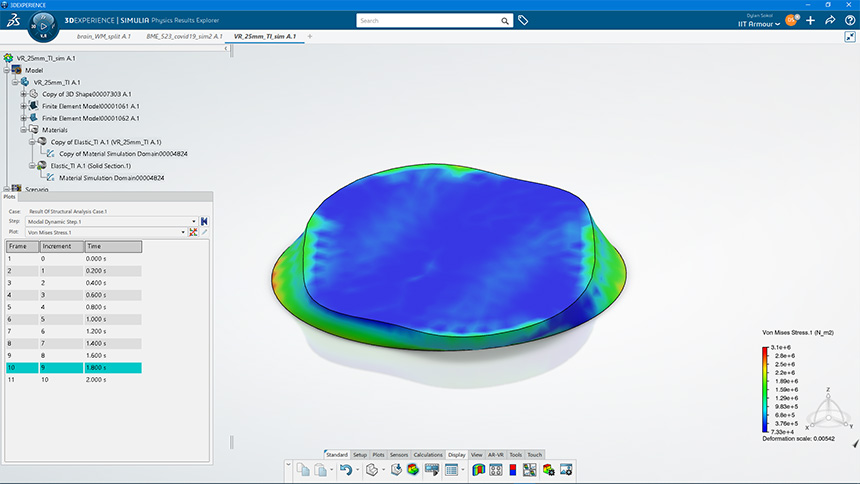Viewport: 860px width, 484px height.
Task: Click the Share arrow icon in top bar
Action: pos(830,20)
